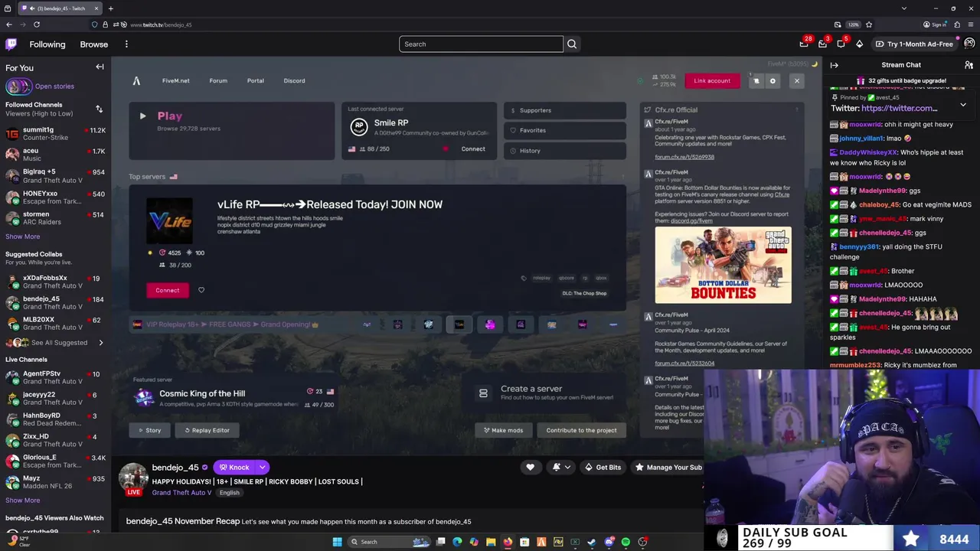Collapse the For You sidebar
Viewport: 980px width, 551px height.
point(100,67)
